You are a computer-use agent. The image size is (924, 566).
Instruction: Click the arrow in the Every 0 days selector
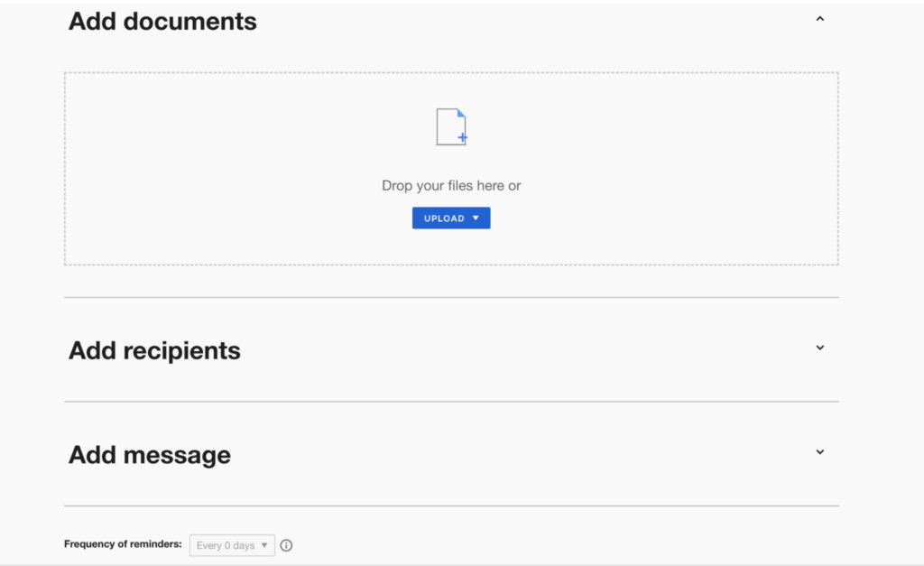(x=264, y=545)
